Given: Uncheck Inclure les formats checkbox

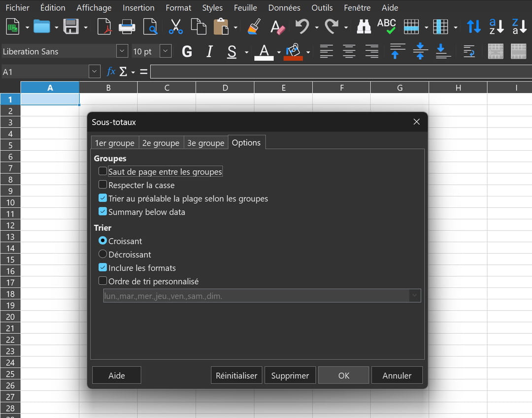Looking at the screenshot, I should [x=103, y=268].
